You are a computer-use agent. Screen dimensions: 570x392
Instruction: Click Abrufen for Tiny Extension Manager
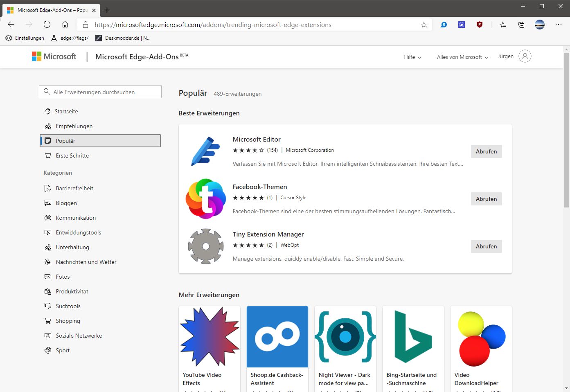click(x=486, y=246)
